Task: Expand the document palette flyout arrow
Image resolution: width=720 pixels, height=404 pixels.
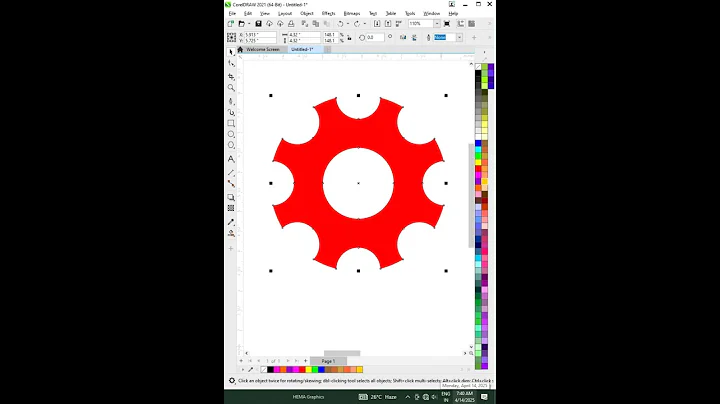Action: point(243,370)
